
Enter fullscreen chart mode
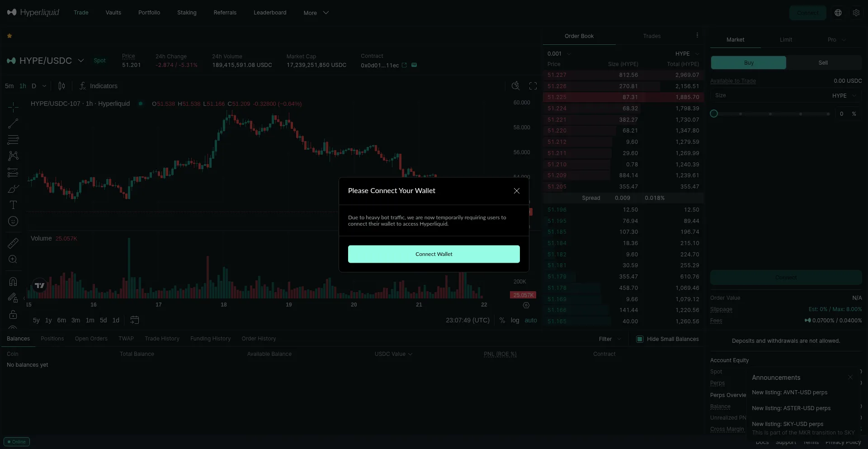[x=533, y=86]
